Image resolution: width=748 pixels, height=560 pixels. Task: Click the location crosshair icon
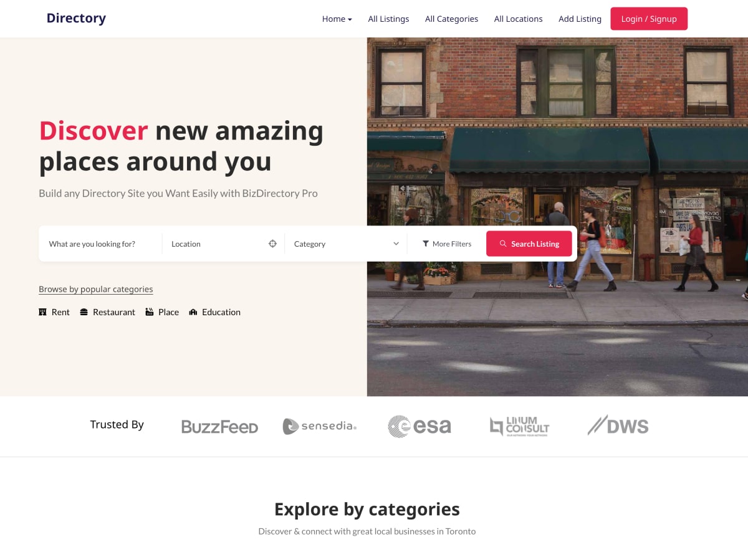click(x=272, y=244)
